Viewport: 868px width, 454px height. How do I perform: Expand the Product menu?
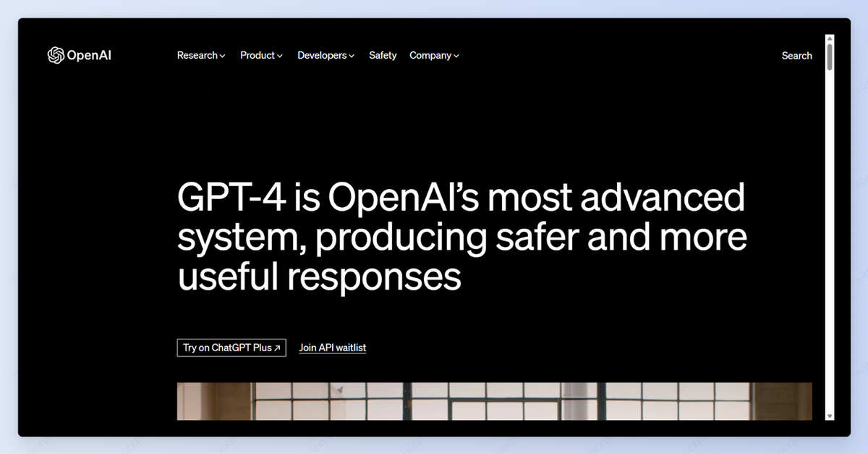[x=258, y=55]
